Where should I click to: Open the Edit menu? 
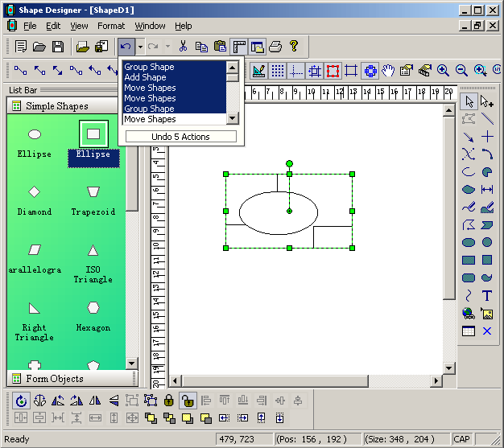coord(53,26)
